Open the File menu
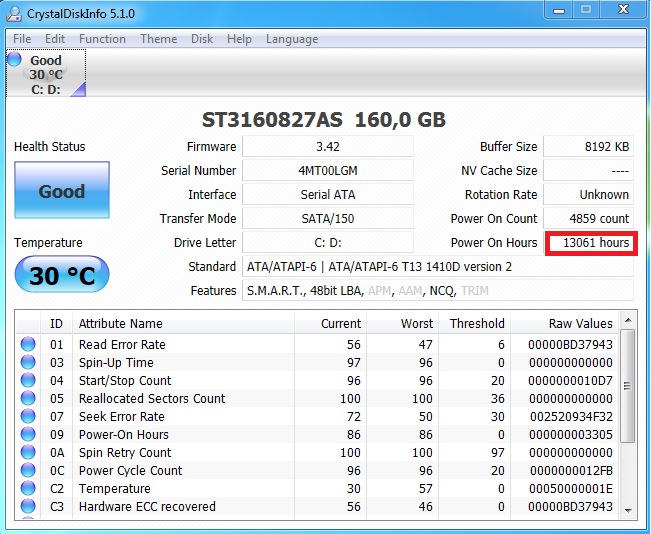The height and width of the screenshot is (534, 651). click(22, 39)
